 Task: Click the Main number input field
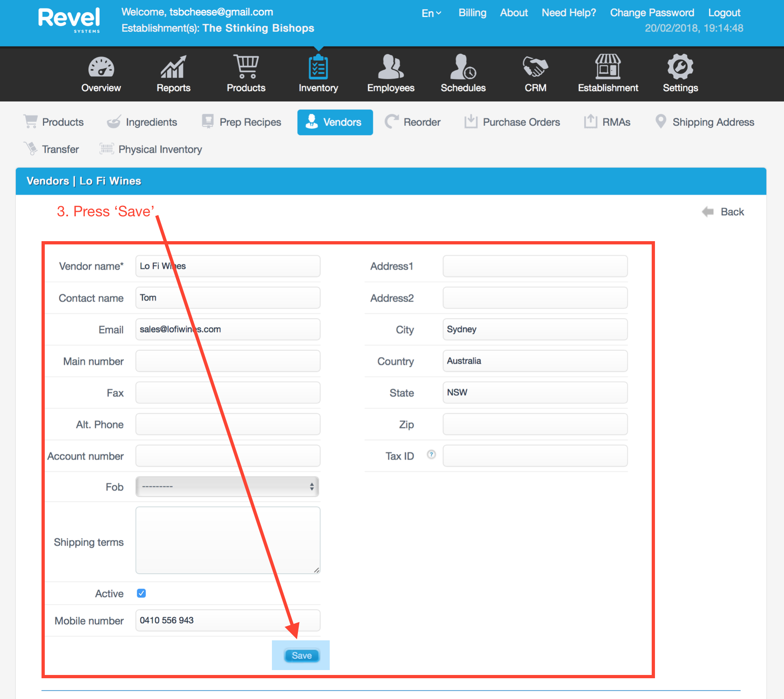(x=228, y=361)
